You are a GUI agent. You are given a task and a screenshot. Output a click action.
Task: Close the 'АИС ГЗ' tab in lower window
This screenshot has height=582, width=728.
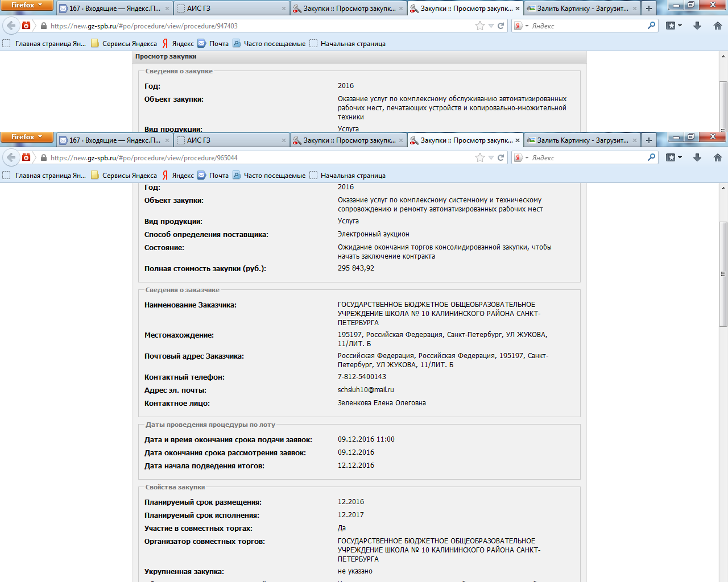(x=284, y=140)
